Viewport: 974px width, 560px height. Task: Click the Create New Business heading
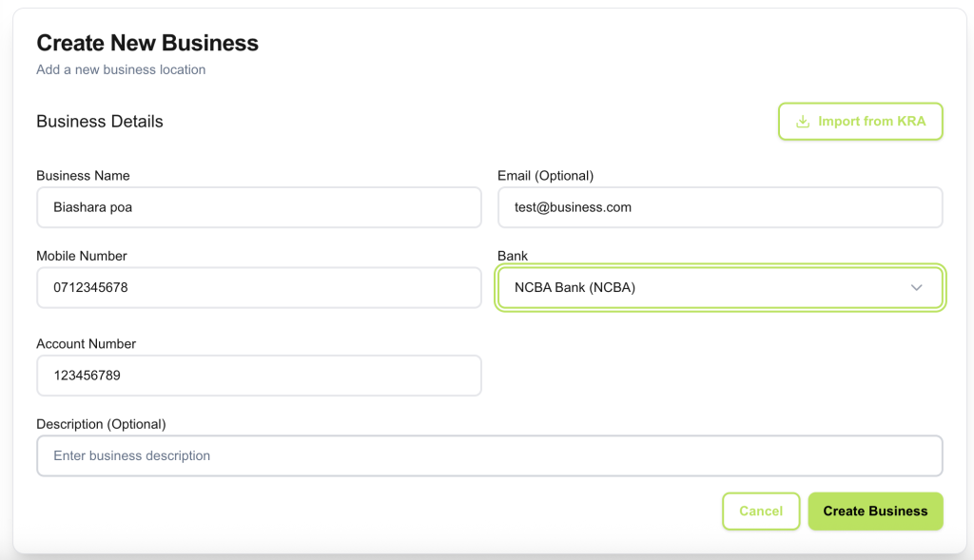pyautogui.click(x=147, y=43)
